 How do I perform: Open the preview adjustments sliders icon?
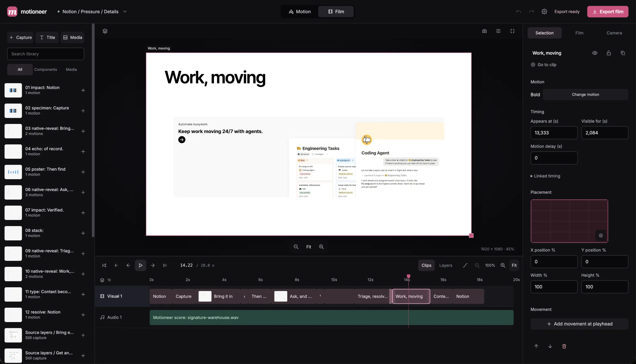click(x=498, y=31)
